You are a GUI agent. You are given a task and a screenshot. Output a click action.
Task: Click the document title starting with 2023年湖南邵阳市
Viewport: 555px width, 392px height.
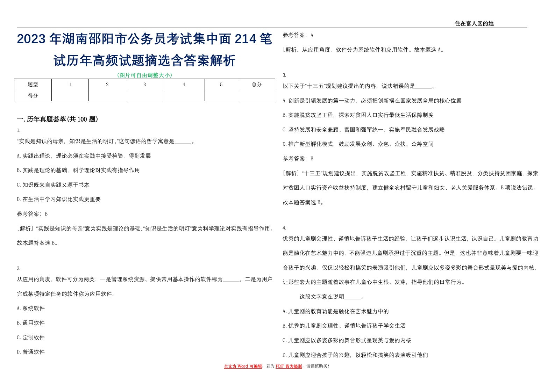tap(144, 50)
